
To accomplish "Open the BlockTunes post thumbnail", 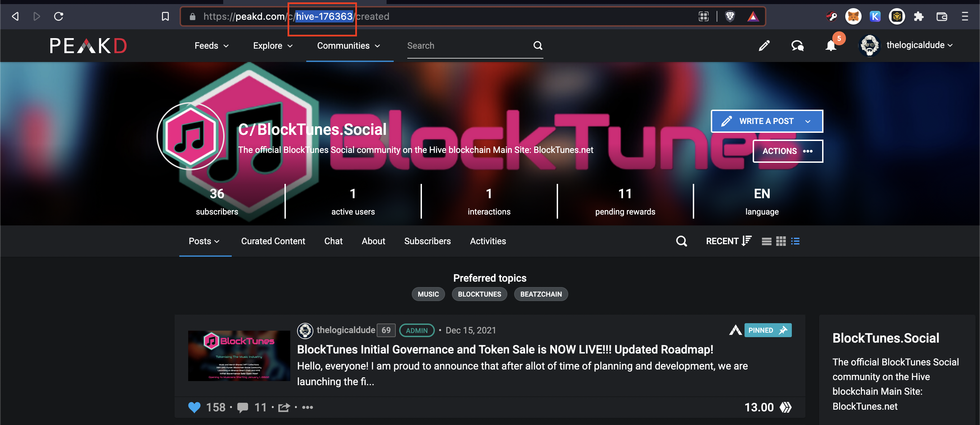I will [239, 356].
